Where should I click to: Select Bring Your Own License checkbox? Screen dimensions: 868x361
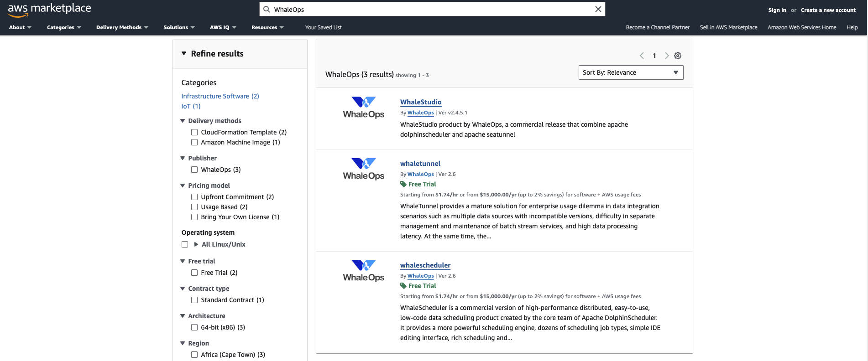tap(194, 217)
